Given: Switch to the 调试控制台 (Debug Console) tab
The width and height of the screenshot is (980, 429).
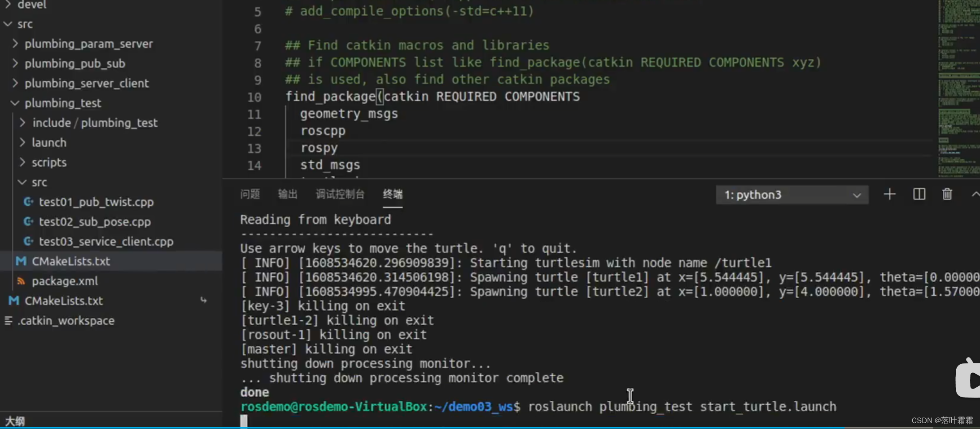Looking at the screenshot, I should click(x=340, y=194).
